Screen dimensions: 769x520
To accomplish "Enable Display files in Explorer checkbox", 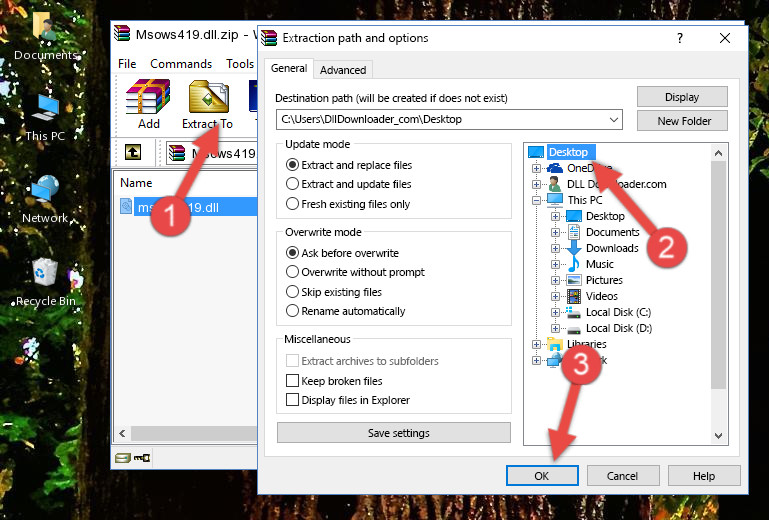I will 292,400.
